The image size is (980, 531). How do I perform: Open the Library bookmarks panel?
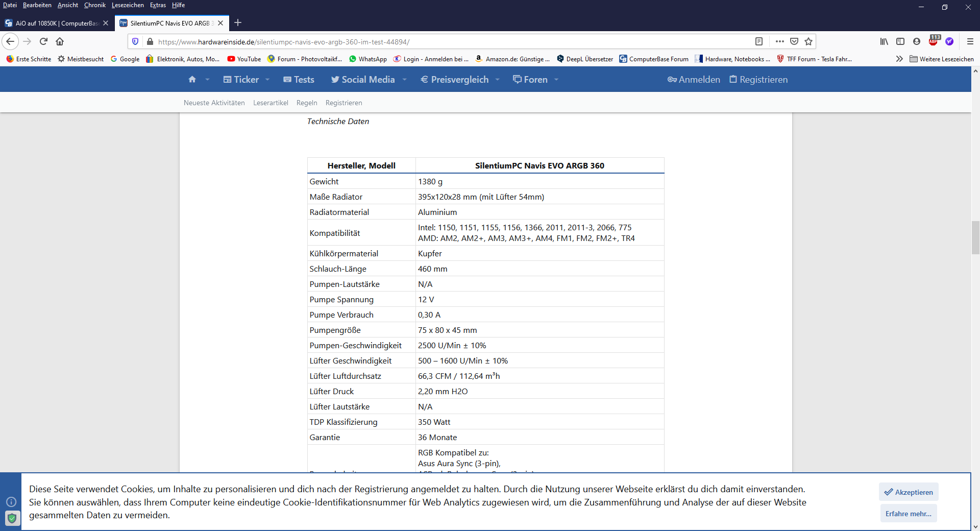(x=884, y=41)
